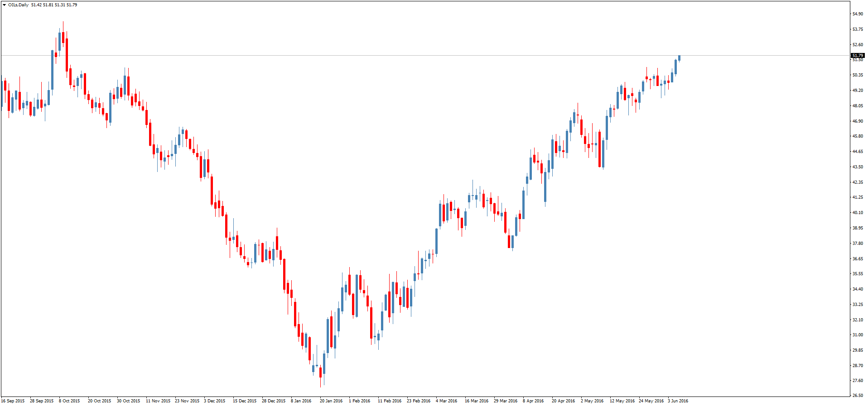Viewport: 868px width, 406px height.
Task: Click the 31.00 price axis label
Action: pyautogui.click(x=857, y=335)
